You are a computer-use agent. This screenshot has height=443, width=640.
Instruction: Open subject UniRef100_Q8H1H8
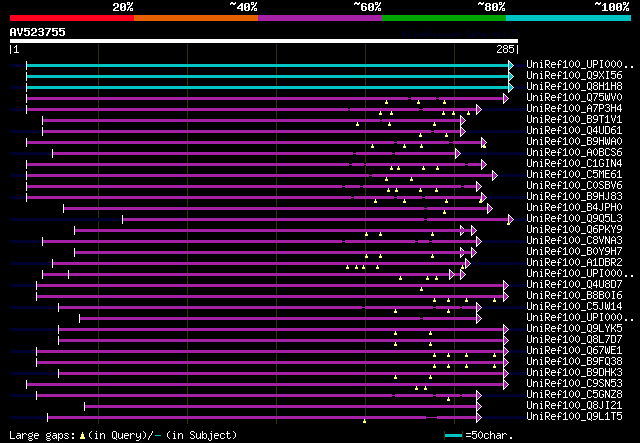point(574,87)
